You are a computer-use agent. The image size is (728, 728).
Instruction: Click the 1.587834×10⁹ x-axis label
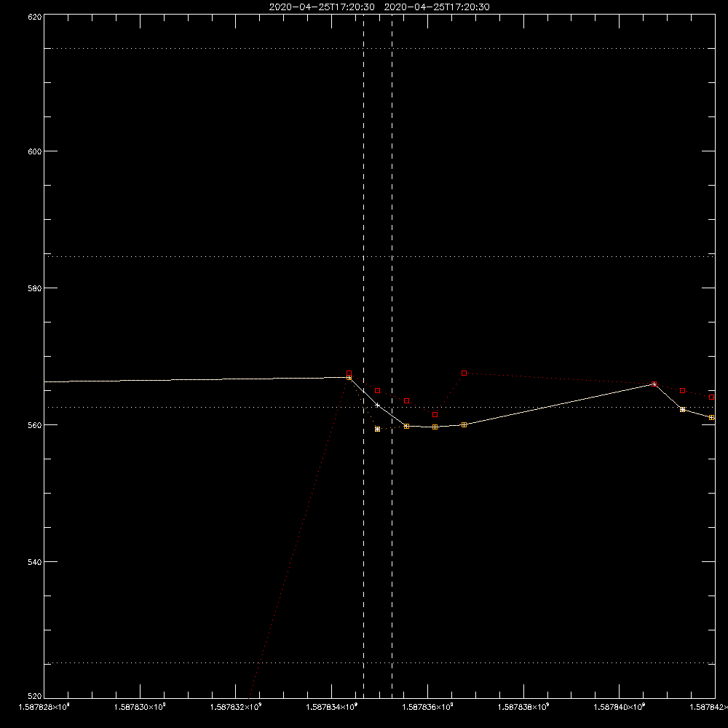[x=331, y=707]
